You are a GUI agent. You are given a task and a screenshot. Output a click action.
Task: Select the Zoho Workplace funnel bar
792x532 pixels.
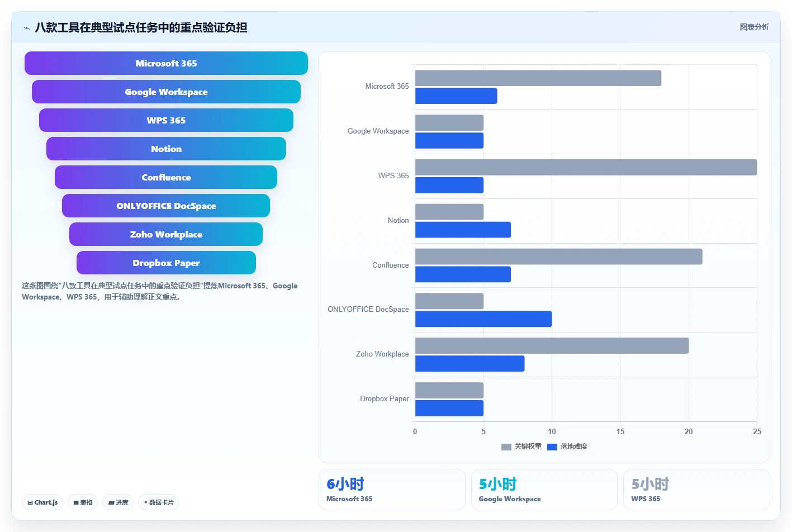pos(166,234)
